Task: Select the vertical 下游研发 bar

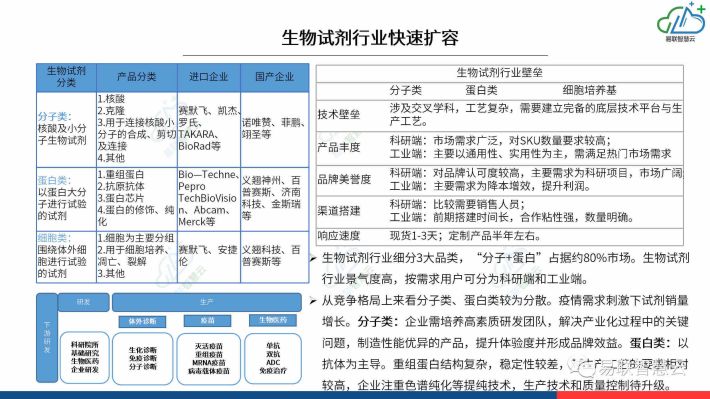Action: click(x=47, y=338)
